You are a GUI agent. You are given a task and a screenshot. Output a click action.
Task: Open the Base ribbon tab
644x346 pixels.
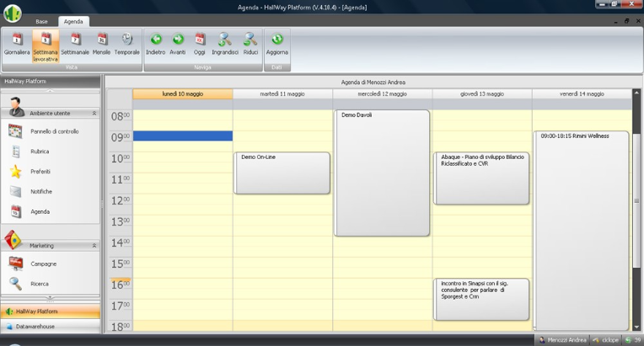(41, 21)
